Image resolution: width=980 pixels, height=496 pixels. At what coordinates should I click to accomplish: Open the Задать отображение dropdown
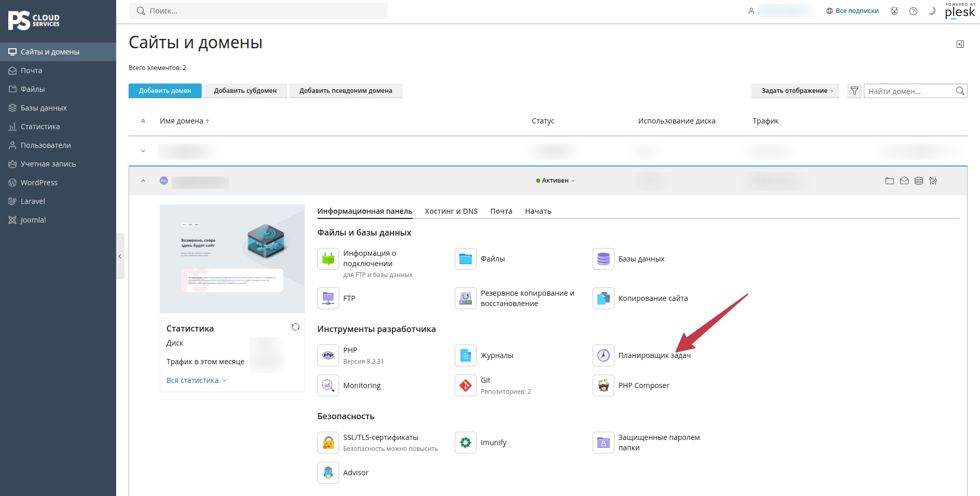coord(795,91)
